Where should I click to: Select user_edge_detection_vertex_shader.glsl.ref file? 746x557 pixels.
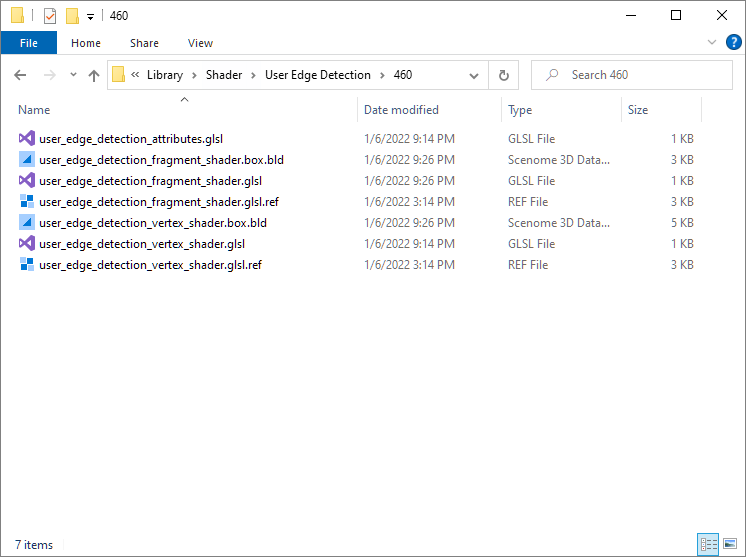coord(150,264)
